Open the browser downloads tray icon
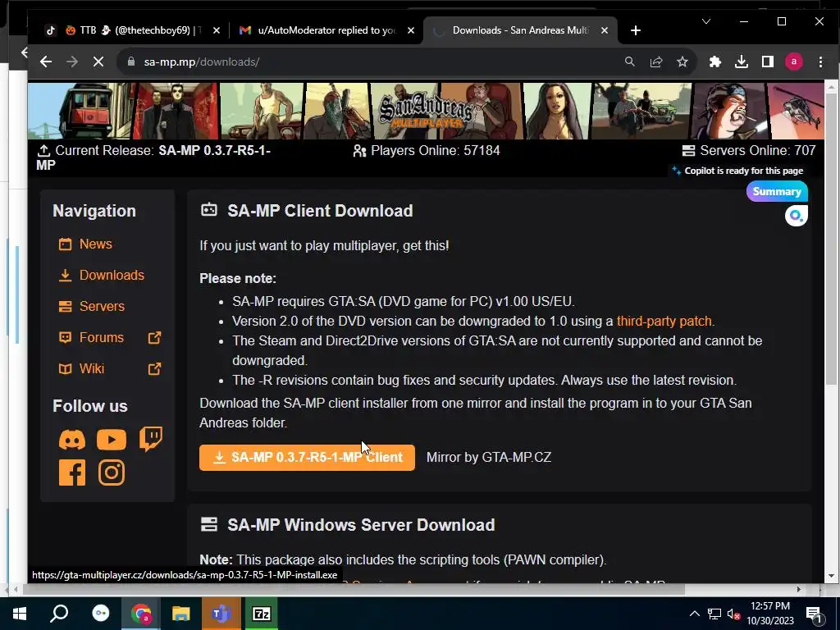Image resolution: width=840 pixels, height=630 pixels. 742,62
